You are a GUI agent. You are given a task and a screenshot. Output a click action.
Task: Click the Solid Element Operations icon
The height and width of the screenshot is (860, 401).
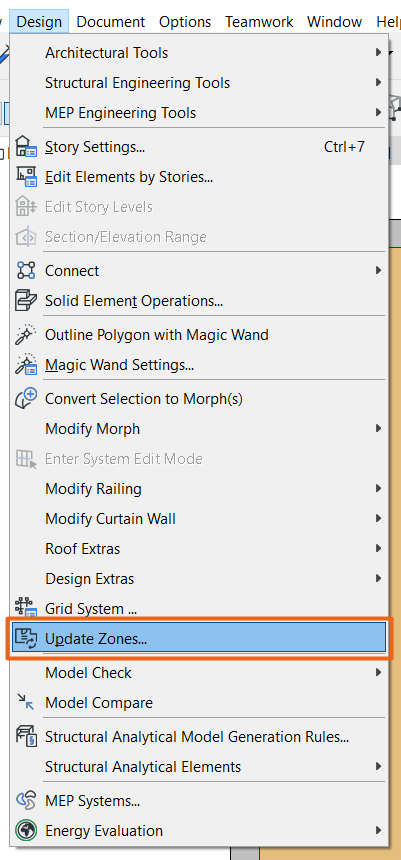tap(26, 301)
